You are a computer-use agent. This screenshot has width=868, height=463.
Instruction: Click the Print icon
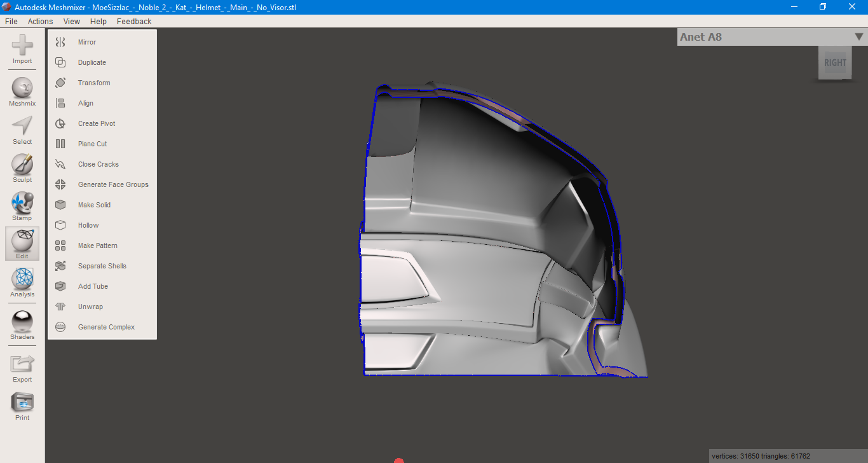tap(22, 402)
